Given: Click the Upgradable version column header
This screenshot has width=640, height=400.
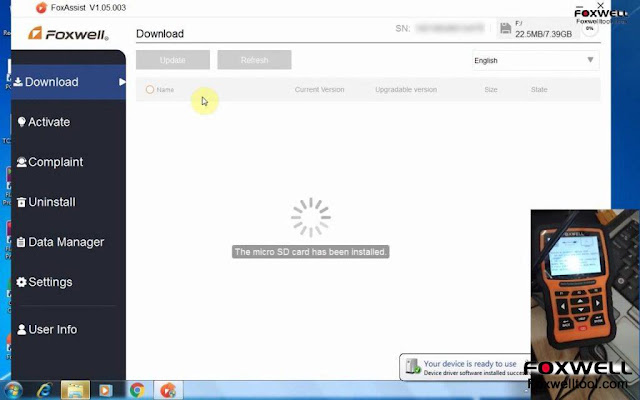Looking at the screenshot, I should click(406, 89).
